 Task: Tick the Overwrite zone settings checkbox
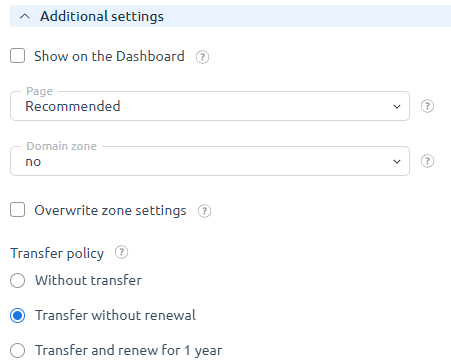pos(17,210)
